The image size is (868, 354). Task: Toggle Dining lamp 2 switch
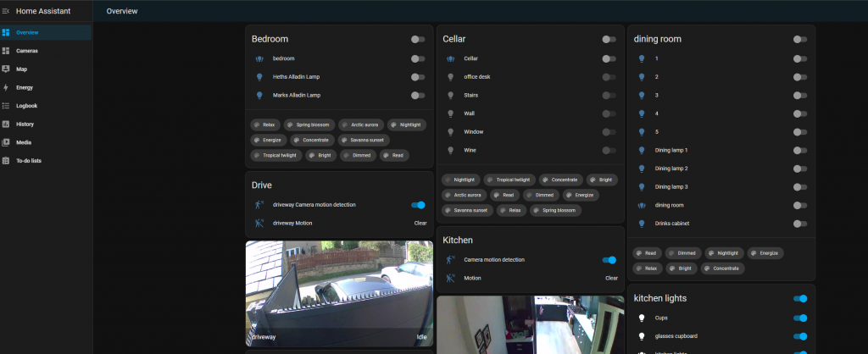click(x=800, y=169)
